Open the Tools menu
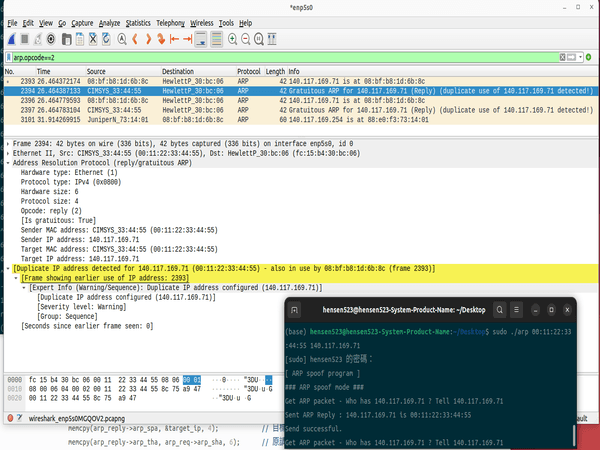The width and height of the screenshot is (600, 450). (226, 23)
